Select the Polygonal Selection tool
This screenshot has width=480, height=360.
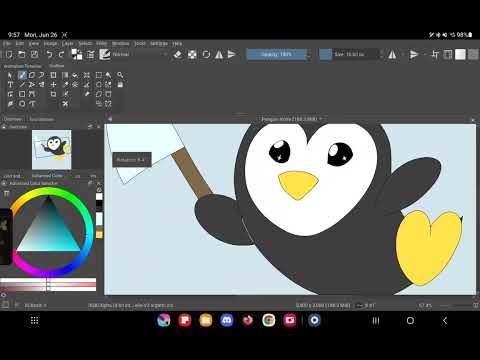coord(99,94)
